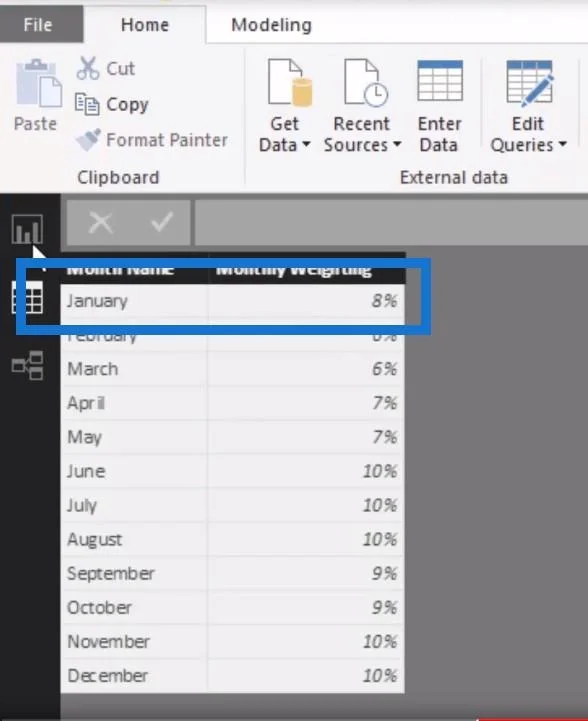Click the Enter Data table icon
Image resolution: width=588 pixels, height=721 pixels.
tap(440, 80)
